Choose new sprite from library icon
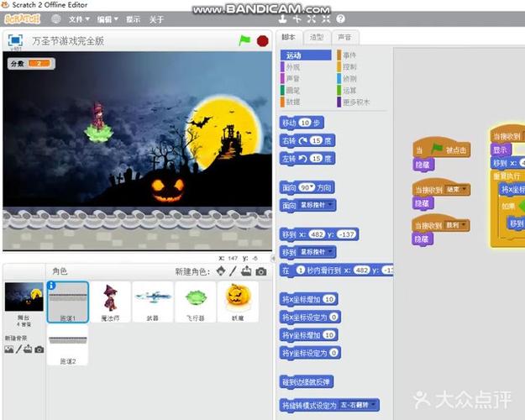 click(x=221, y=271)
